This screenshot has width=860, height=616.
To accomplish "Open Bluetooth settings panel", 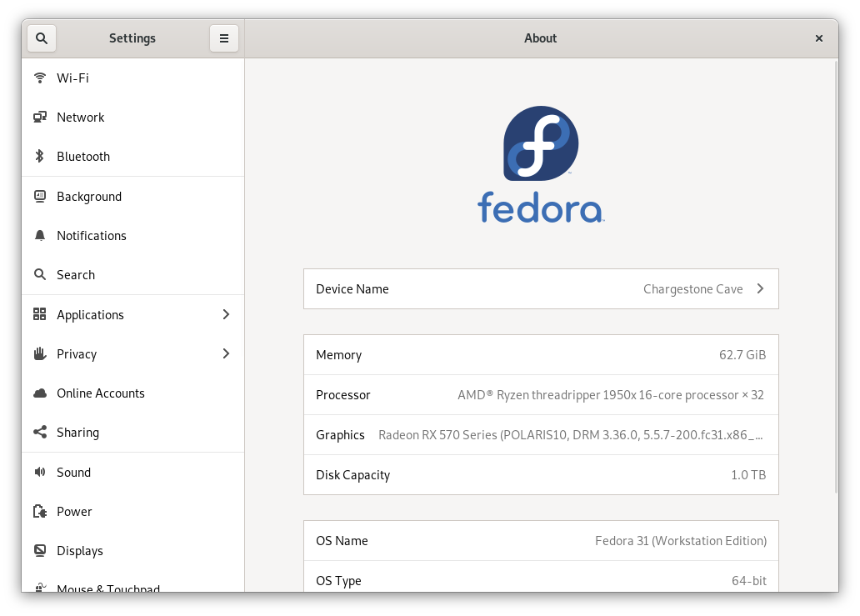I will [132, 157].
